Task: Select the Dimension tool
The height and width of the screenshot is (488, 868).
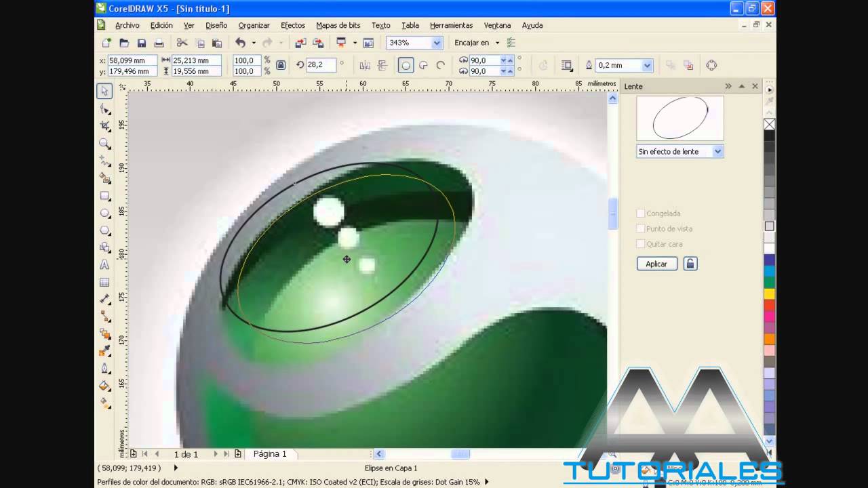Action: [x=104, y=300]
